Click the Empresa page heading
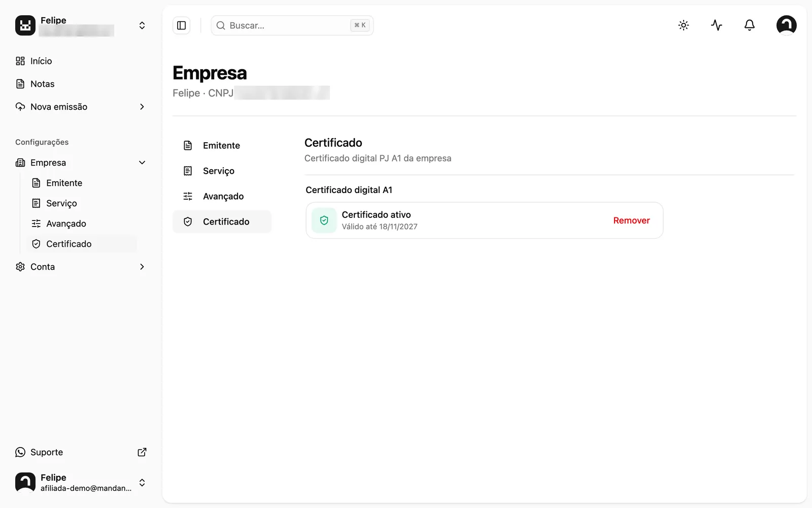 210,73
